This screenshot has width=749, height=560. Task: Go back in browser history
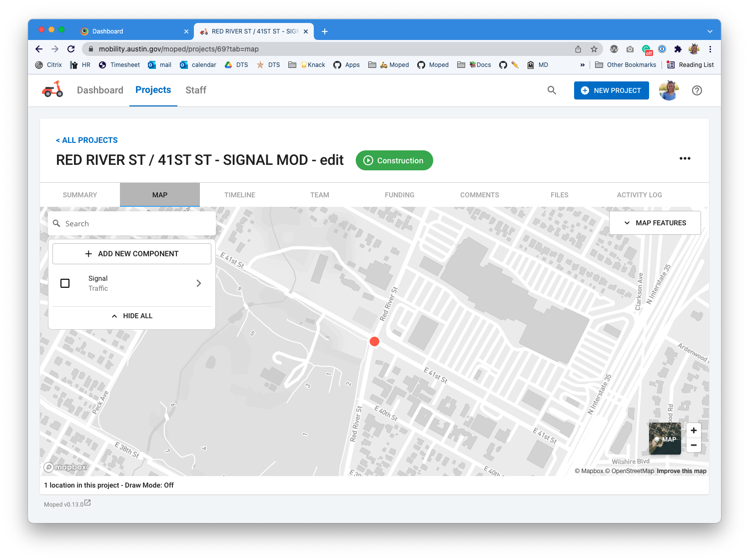pos(39,49)
